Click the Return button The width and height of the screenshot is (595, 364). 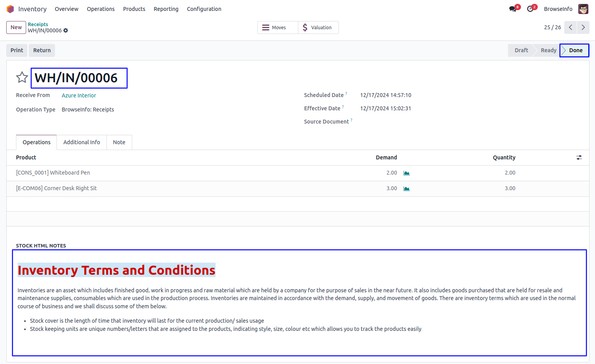(x=42, y=50)
